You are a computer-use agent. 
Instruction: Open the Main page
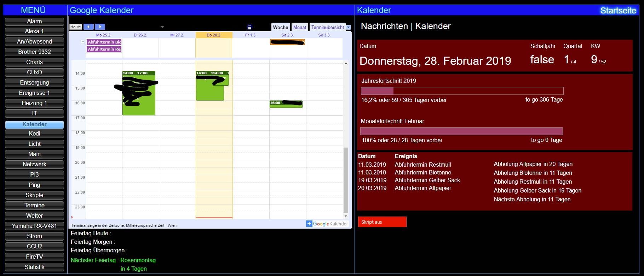click(34, 154)
